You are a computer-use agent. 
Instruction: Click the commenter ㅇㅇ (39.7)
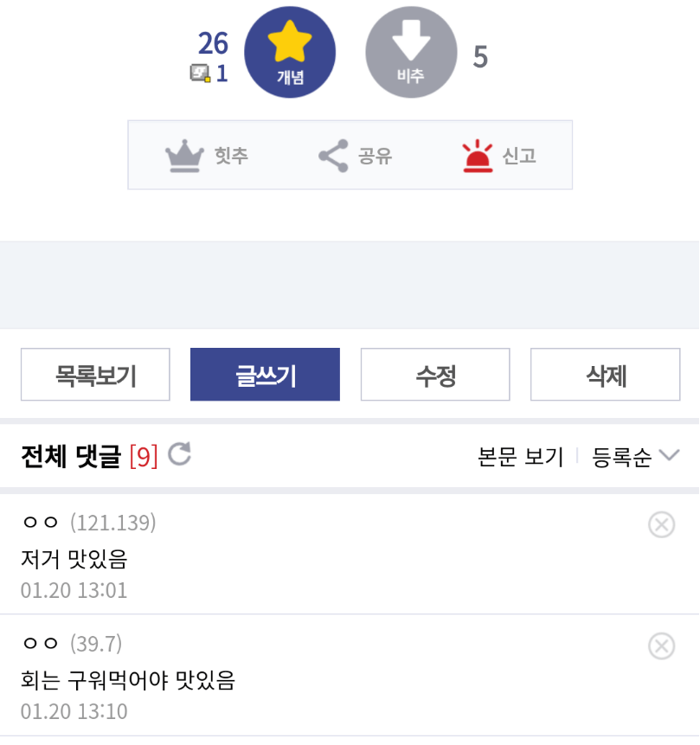click(72, 643)
